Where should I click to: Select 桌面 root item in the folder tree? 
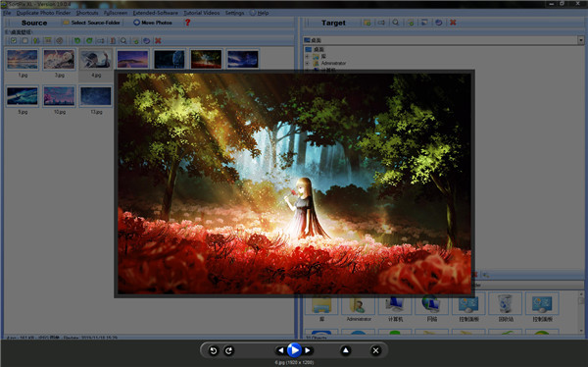(315, 50)
